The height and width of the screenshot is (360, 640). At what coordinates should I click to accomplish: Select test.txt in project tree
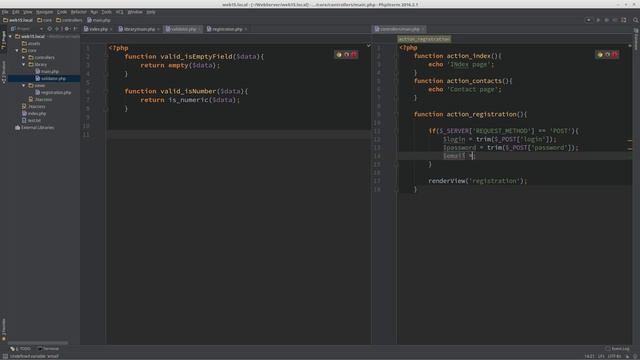[x=31, y=120]
